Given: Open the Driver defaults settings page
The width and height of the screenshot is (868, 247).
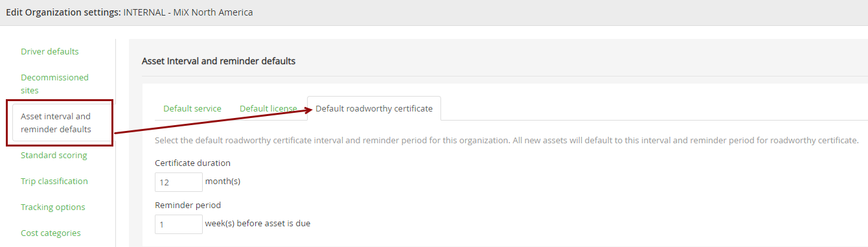Looking at the screenshot, I should coord(50,52).
